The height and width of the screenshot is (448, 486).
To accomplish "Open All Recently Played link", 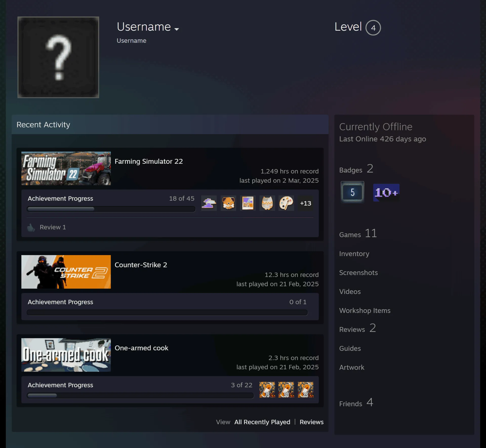I will 262,422.
